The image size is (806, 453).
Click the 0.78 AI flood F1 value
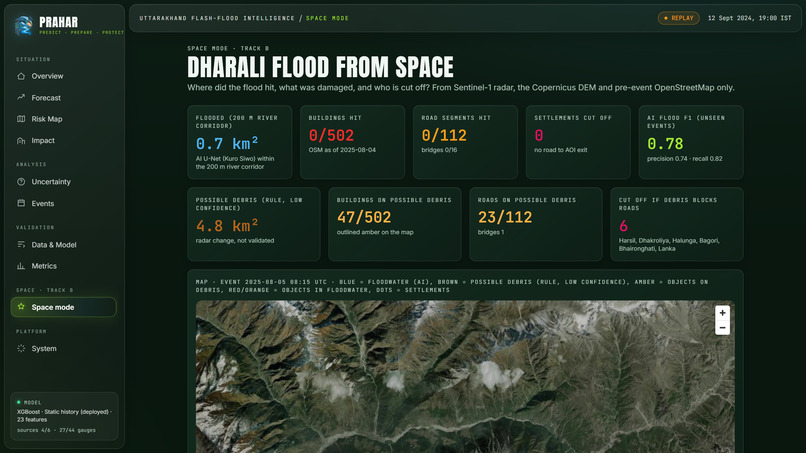[x=665, y=143]
